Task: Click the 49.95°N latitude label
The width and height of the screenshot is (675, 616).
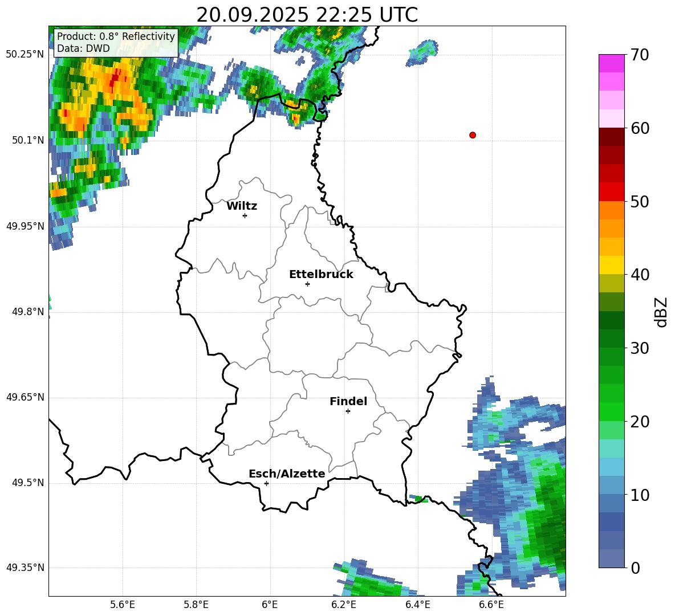Action: (x=25, y=226)
